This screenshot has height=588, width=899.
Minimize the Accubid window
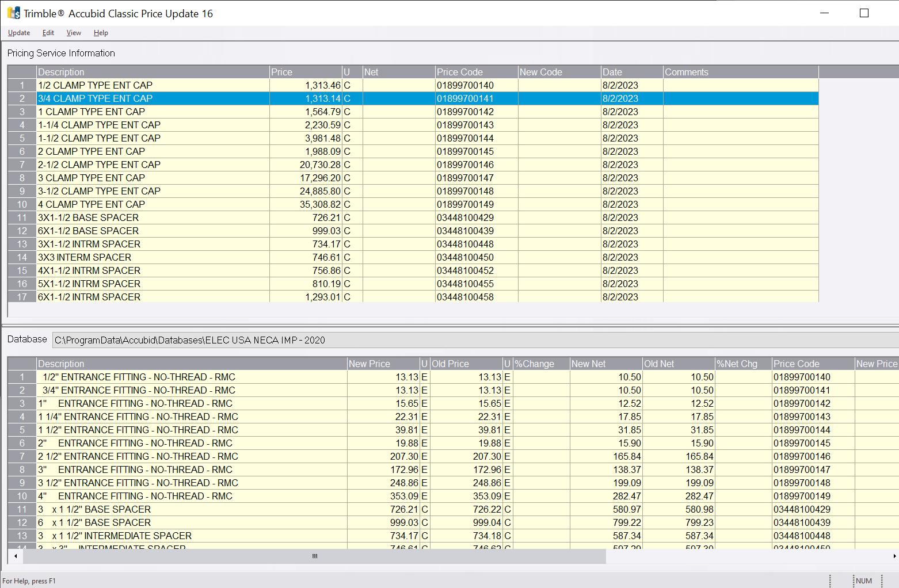[x=824, y=13]
